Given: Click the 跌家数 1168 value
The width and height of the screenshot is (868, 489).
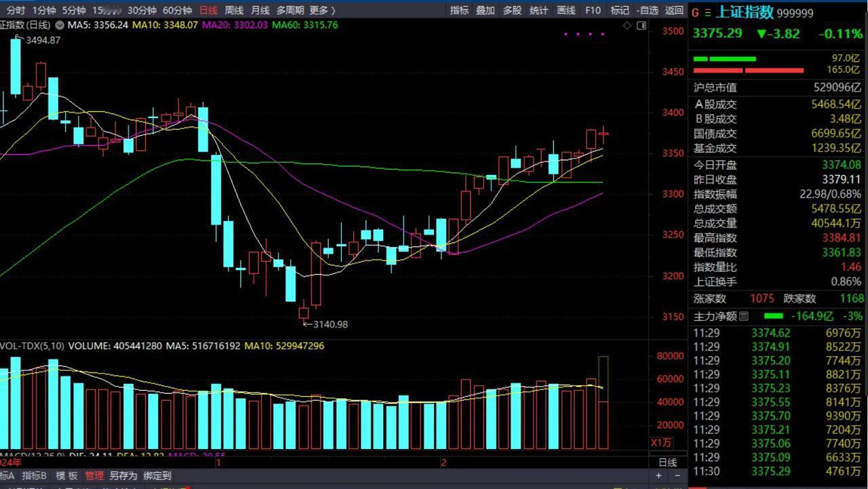Looking at the screenshot, I should coord(851,298).
